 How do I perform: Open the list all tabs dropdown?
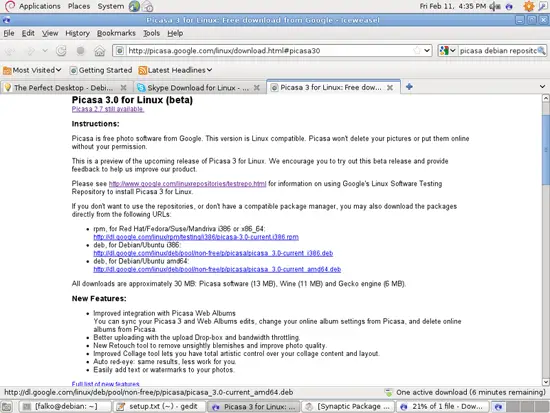tap(542, 87)
